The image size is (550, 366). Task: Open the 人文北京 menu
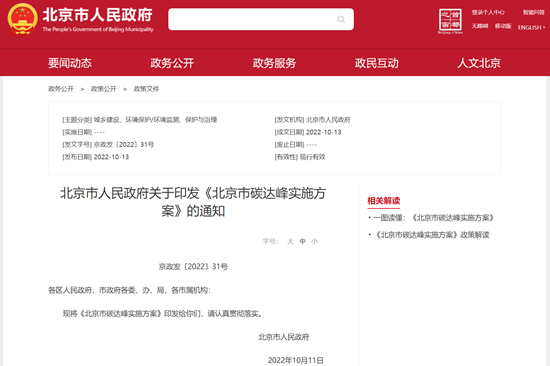point(479,63)
